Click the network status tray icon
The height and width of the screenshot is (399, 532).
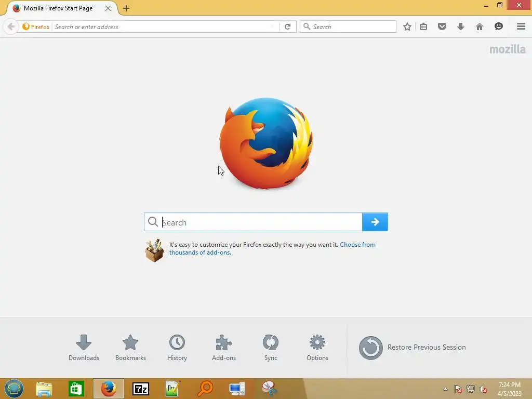[471, 389]
